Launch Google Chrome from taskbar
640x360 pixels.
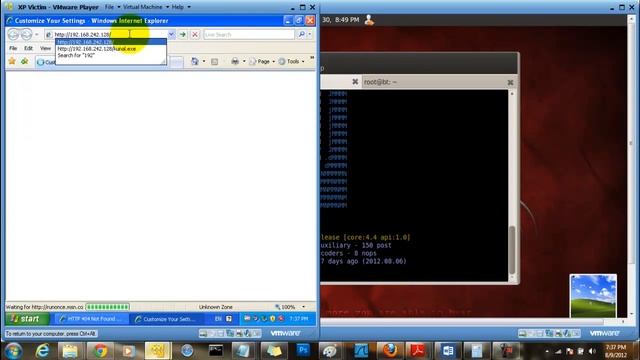[100, 351]
